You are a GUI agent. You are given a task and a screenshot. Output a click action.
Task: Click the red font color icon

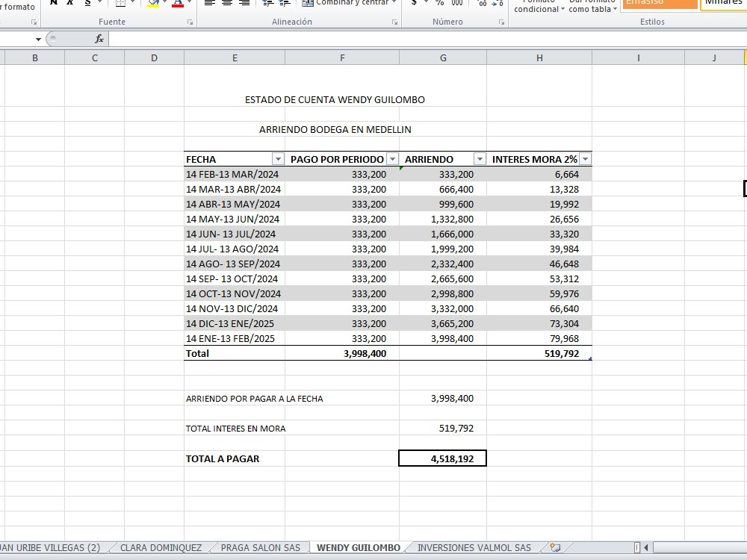coord(178,3)
